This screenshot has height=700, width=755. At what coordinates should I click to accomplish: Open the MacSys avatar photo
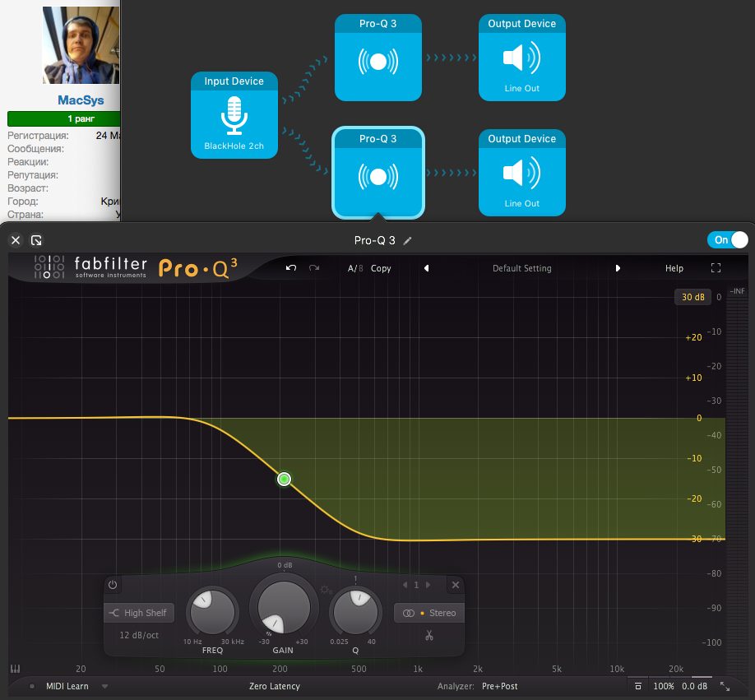81,45
